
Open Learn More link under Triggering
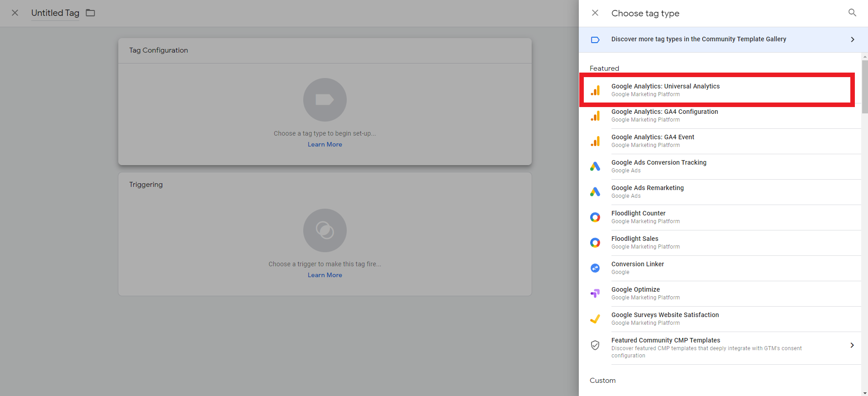point(325,275)
